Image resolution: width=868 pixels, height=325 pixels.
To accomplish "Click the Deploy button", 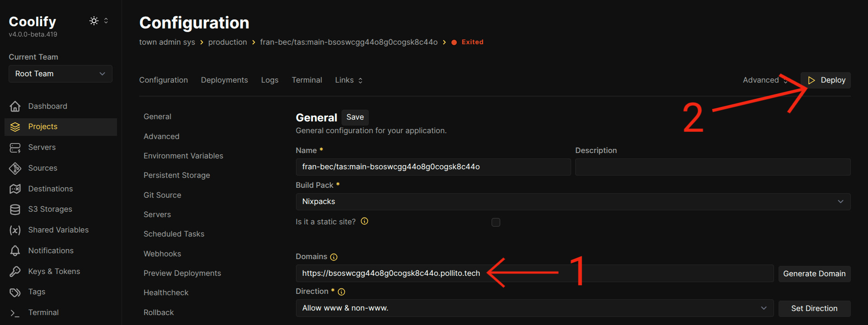I will point(826,80).
